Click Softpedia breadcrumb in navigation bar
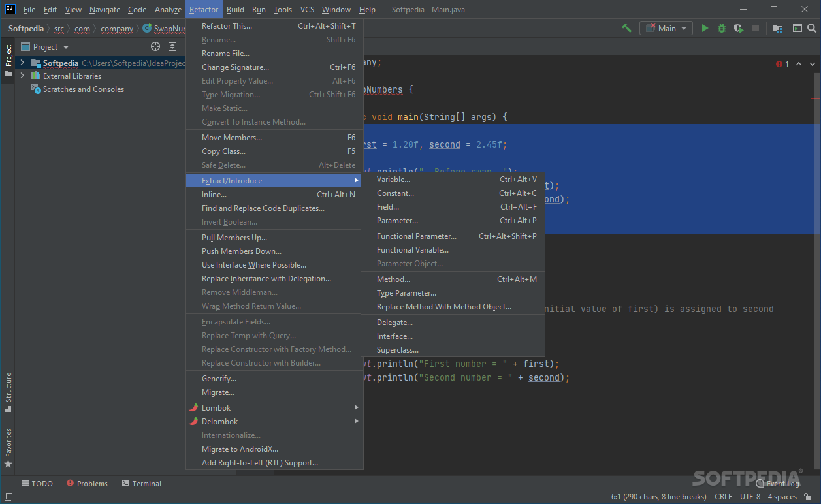 (26, 29)
